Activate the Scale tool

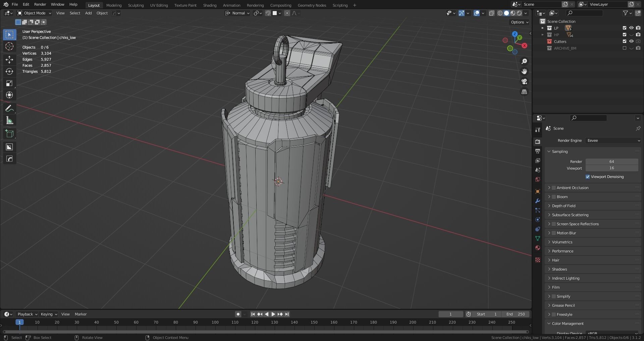tap(9, 83)
